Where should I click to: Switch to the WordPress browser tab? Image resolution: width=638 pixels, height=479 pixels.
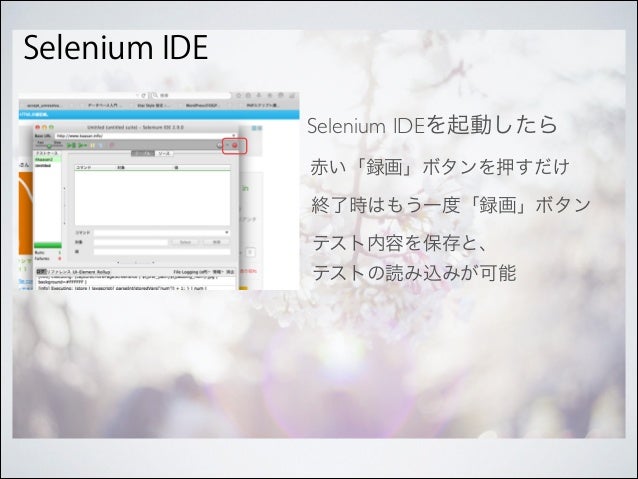click(x=202, y=105)
